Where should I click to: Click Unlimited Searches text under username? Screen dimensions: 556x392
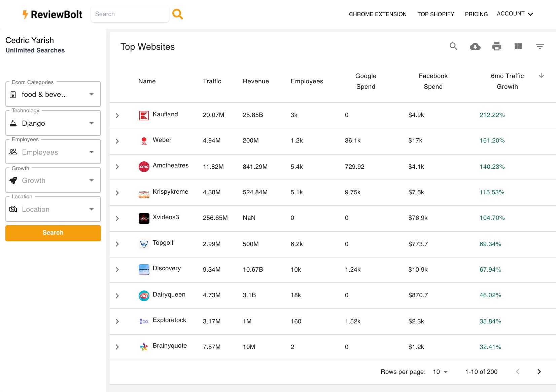tap(35, 50)
